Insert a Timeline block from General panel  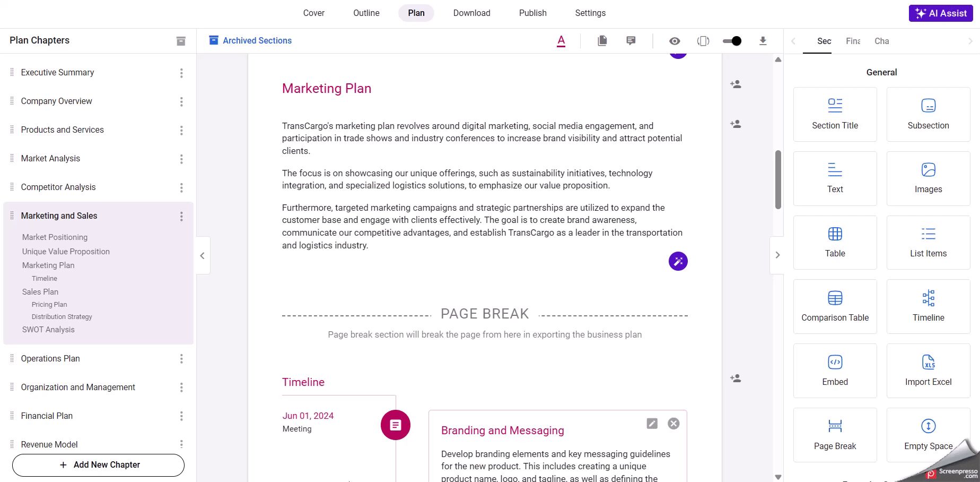[x=929, y=306]
